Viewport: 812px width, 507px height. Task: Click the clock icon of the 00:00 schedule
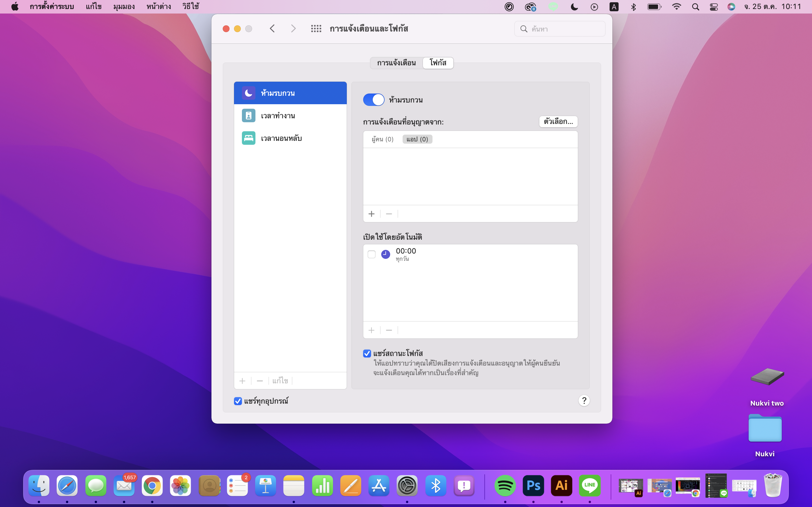[x=385, y=254]
